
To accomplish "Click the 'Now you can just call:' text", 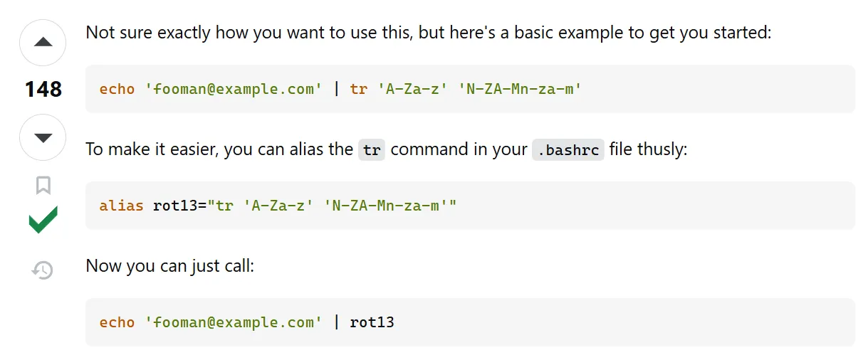I will 169,266.
